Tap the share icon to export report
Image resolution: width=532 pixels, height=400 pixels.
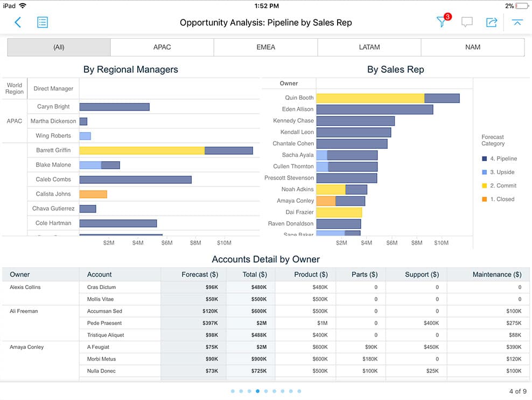click(491, 23)
